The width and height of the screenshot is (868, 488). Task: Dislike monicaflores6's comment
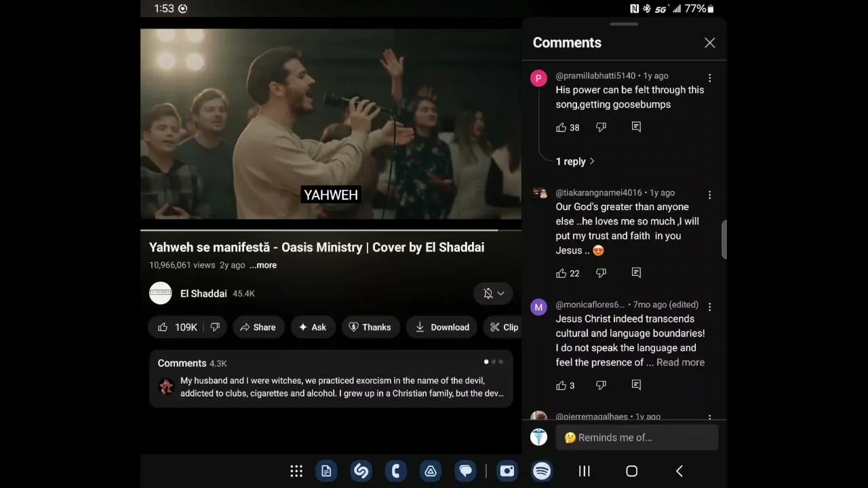click(x=601, y=386)
